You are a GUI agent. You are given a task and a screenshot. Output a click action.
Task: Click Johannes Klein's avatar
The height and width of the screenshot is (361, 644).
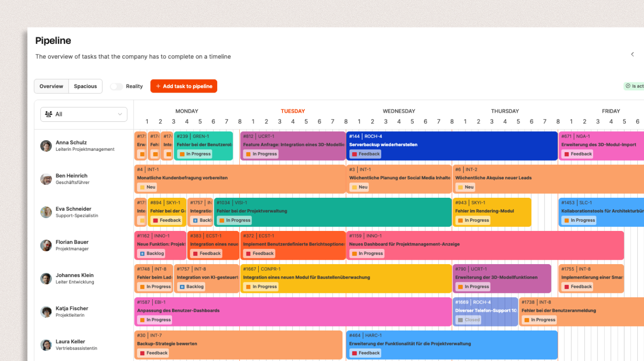tap(46, 279)
